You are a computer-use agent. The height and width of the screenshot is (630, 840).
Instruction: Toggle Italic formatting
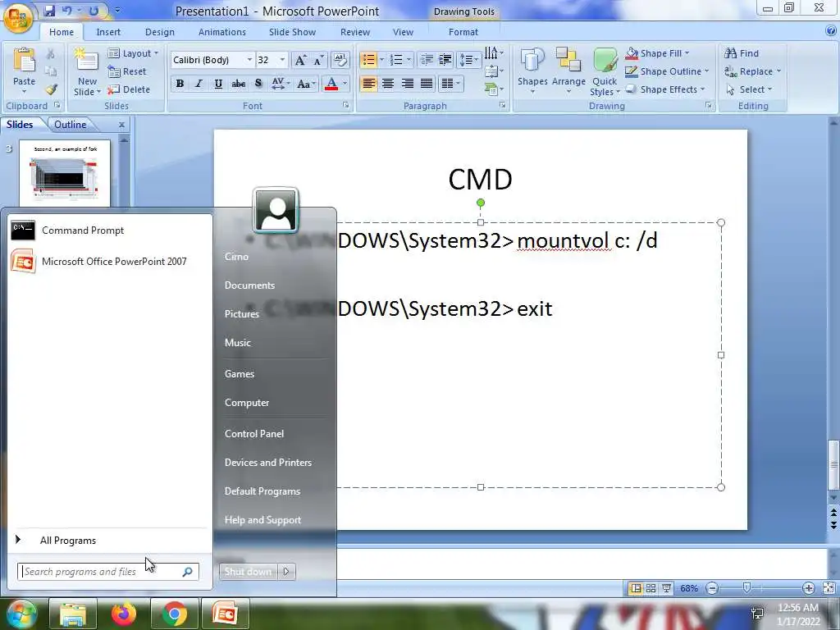click(x=199, y=84)
